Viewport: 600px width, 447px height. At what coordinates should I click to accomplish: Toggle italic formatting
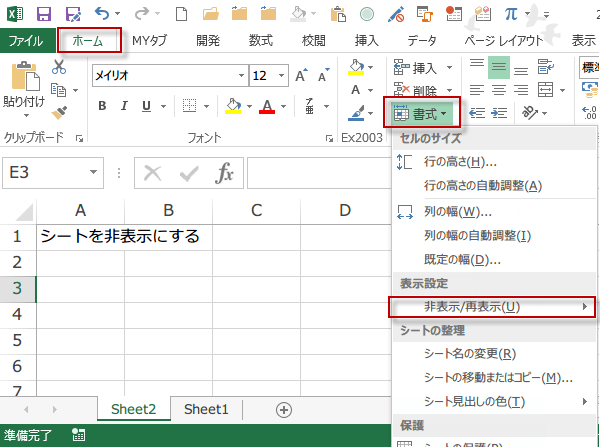coord(124,106)
